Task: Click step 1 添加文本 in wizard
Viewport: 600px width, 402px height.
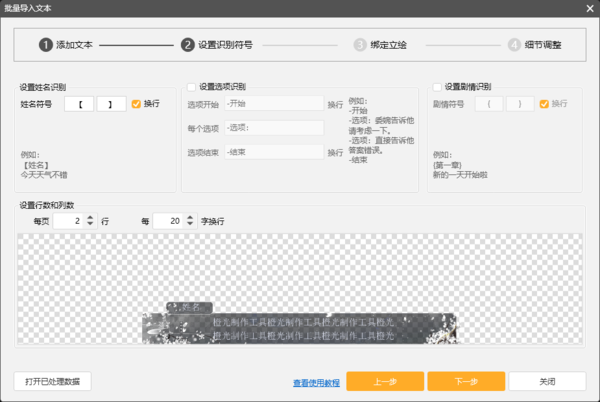Action: pyautogui.click(x=67, y=45)
